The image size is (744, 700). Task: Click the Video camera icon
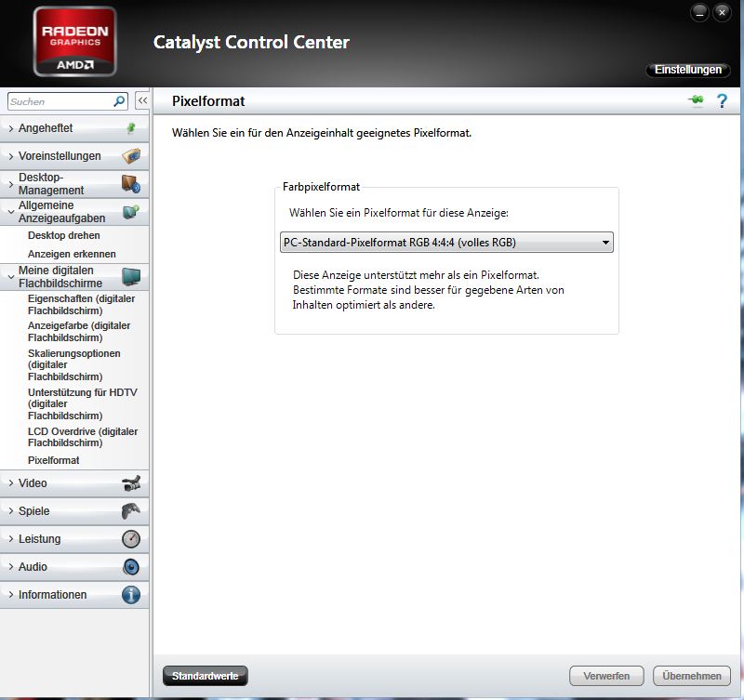pyautogui.click(x=131, y=482)
